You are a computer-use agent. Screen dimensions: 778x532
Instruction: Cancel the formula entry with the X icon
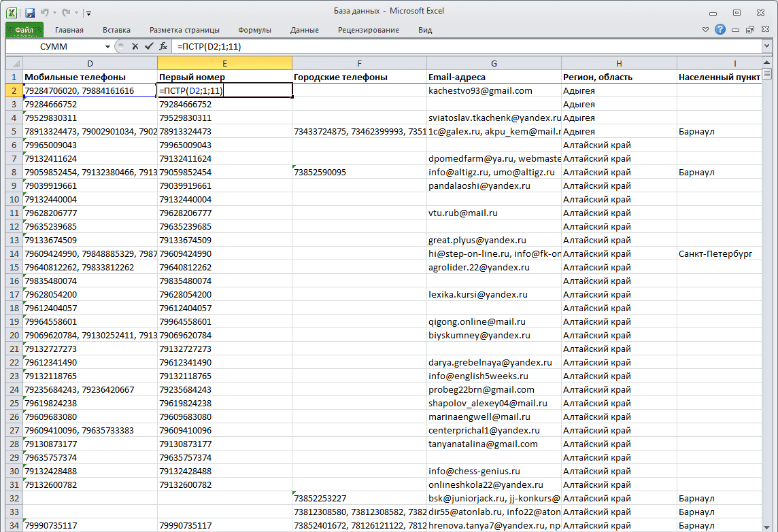click(135, 46)
